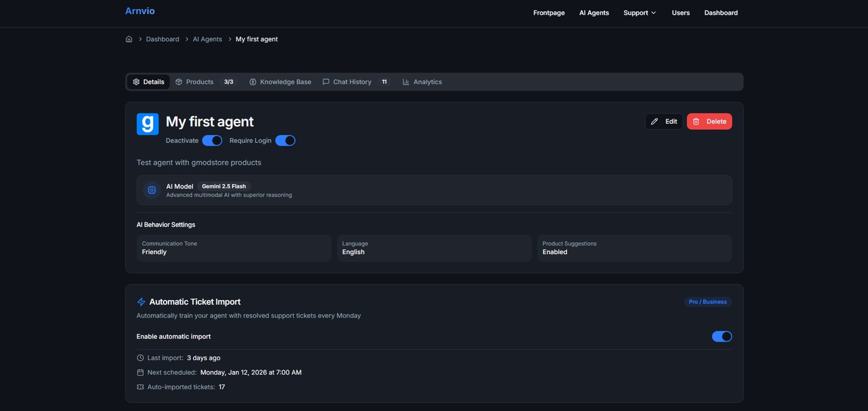Screen dimensions: 868x411
Task: Click the 'My first agent' breadcrumb text
Action: point(257,39)
